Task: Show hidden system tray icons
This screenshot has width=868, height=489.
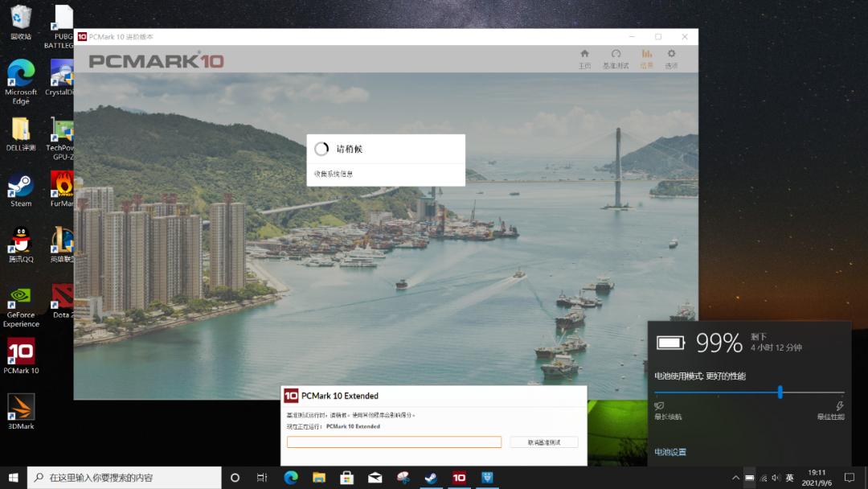Action: pos(735,478)
